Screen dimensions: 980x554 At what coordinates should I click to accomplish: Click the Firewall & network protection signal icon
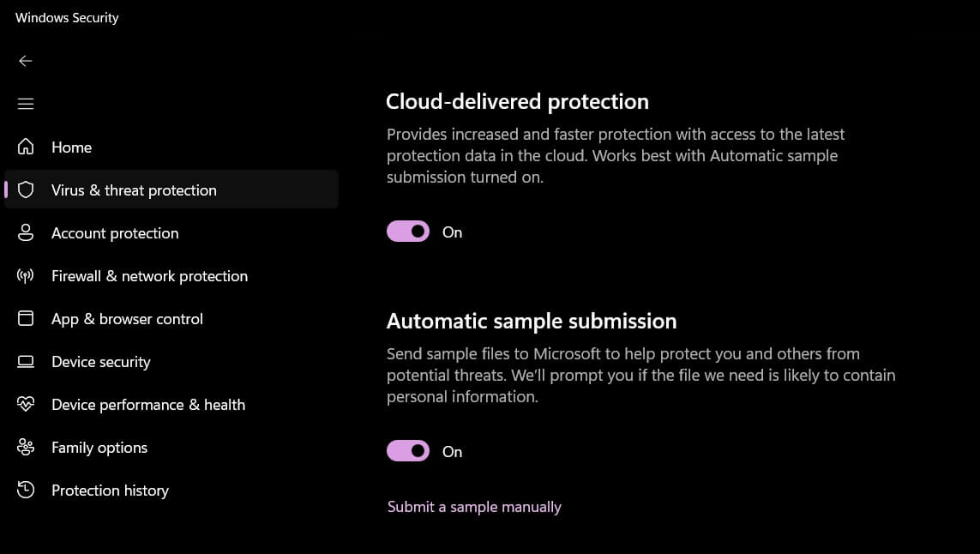pyautogui.click(x=26, y=275)
